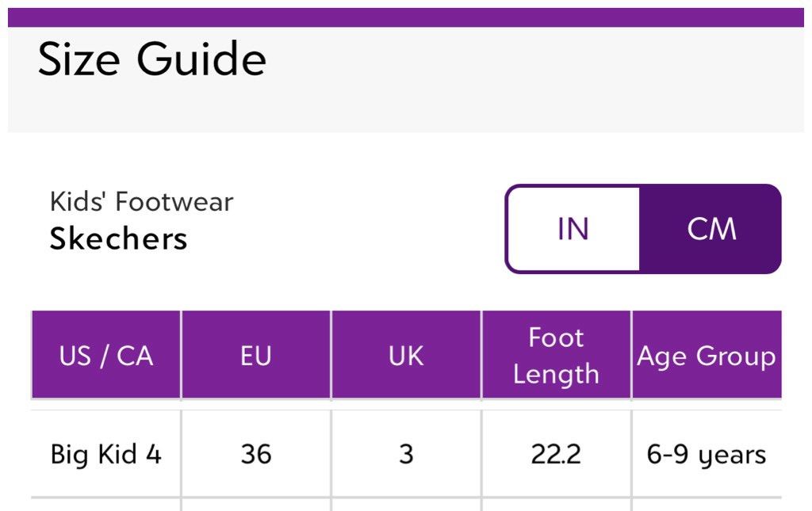Click the 6-9 years age cell

tap(707, 454)
